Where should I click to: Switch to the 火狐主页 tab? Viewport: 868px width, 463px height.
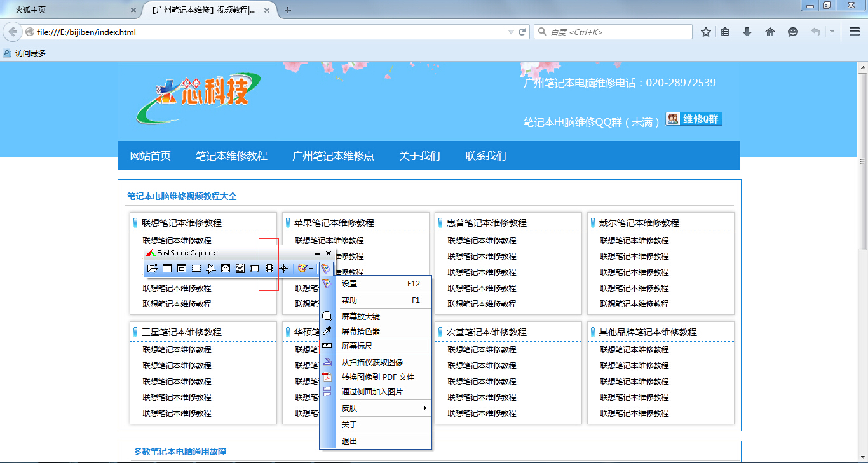pos(64,10)
